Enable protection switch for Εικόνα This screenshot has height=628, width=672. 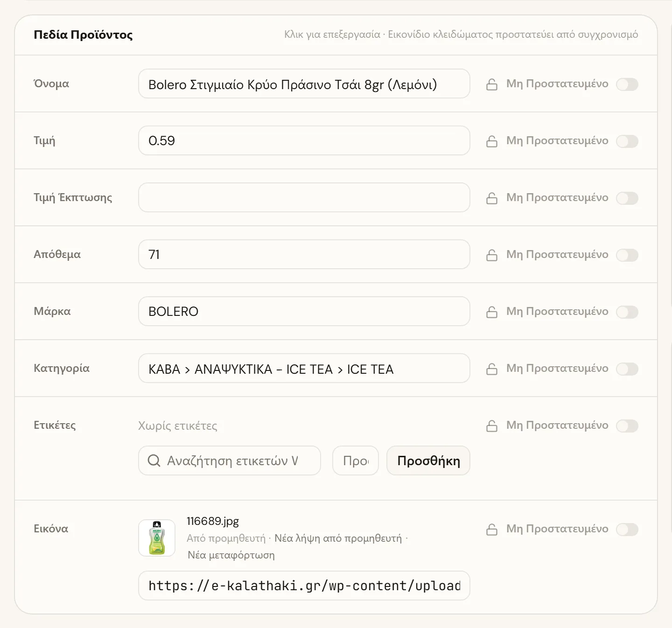[627, 530]
